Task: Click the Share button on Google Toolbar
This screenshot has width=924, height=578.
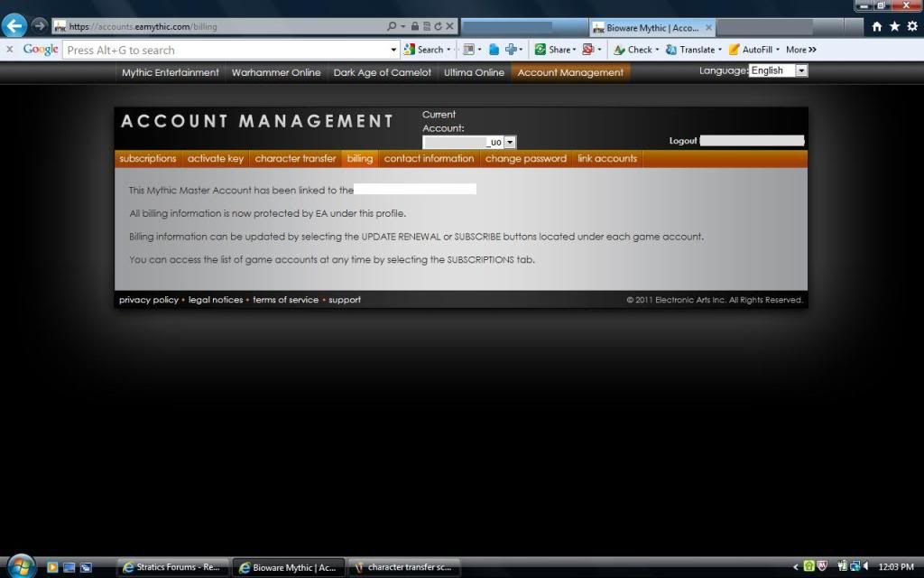Action: click(553, 51)
